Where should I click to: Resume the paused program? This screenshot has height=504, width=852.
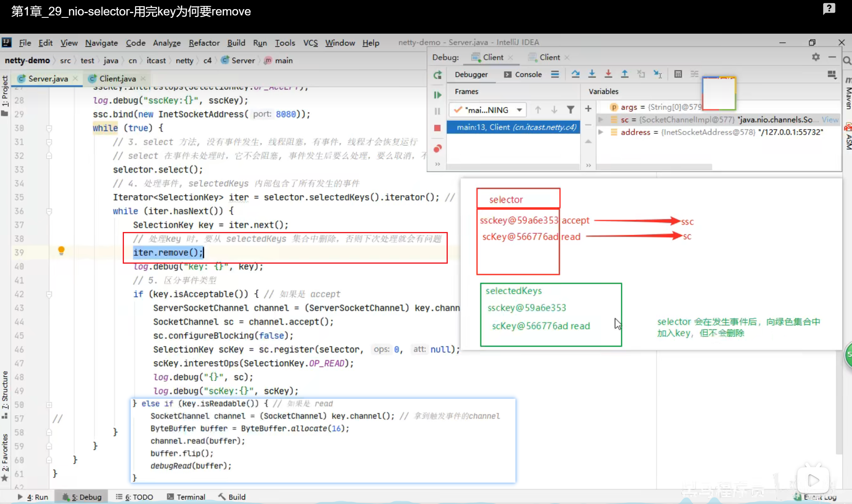coord(437,95)
